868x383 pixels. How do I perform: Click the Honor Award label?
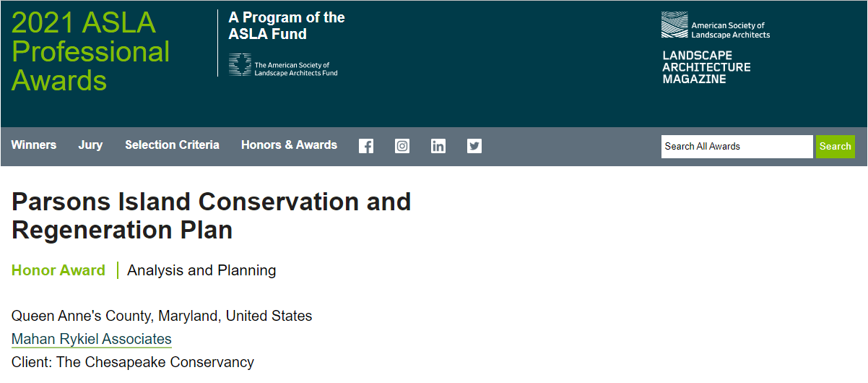58,270
